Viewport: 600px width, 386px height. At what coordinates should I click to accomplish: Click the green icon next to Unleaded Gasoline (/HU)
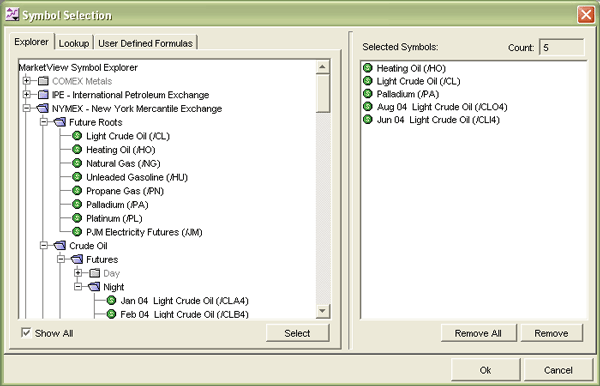coord(77,177)
